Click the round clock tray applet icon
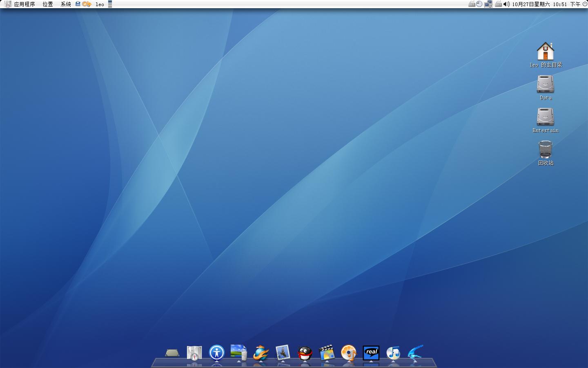588x368 pixels. 479,4
